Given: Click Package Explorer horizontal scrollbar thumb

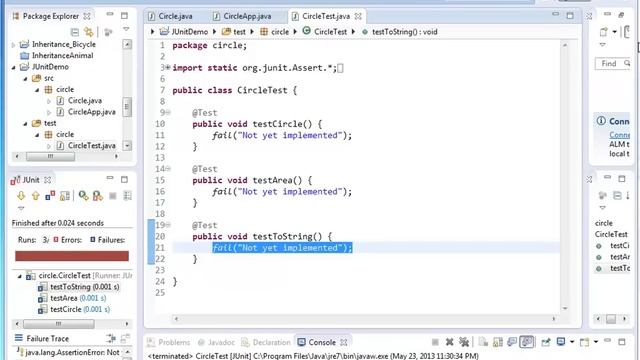Looking at the screenshot, I should (x=50, y=156).
